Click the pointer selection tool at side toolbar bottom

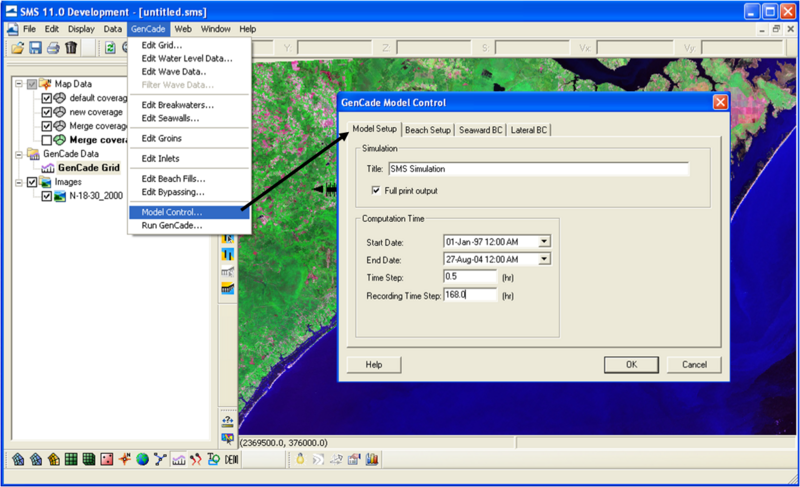[228, 439]
